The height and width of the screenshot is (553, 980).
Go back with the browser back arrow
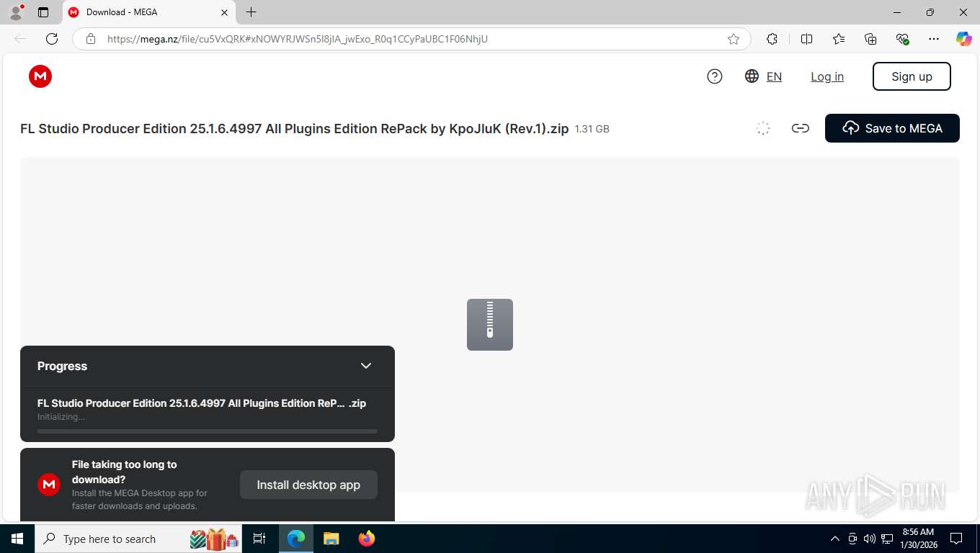click(20, 39)
